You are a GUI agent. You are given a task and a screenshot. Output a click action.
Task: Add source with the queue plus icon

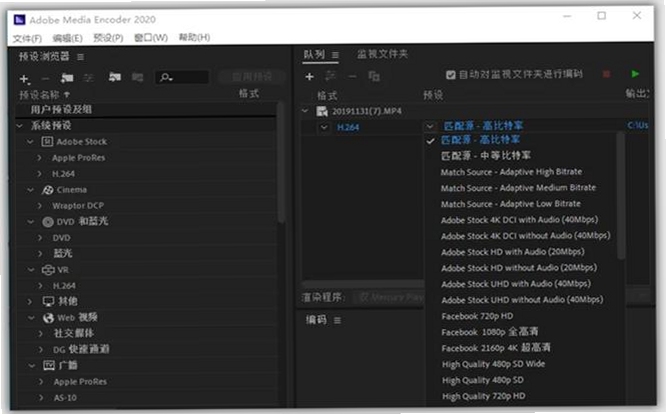click(310, 76)
